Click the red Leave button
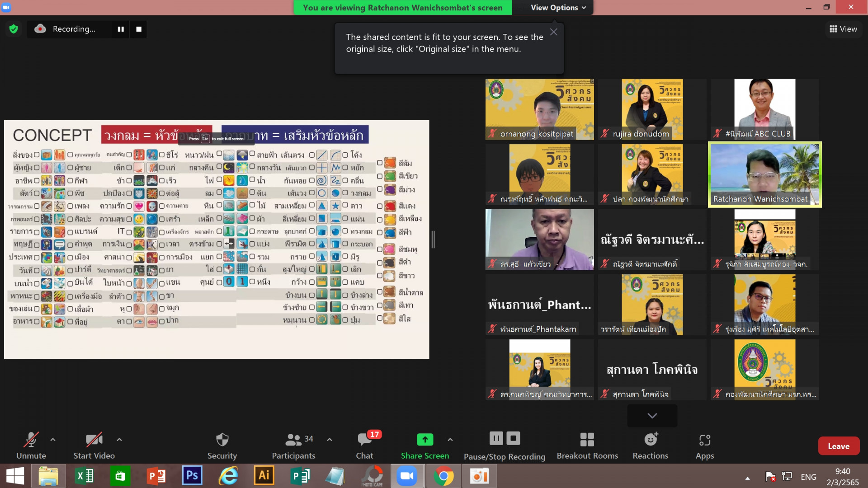This screenshot has width=868, height=488. (x=838, y=446)
